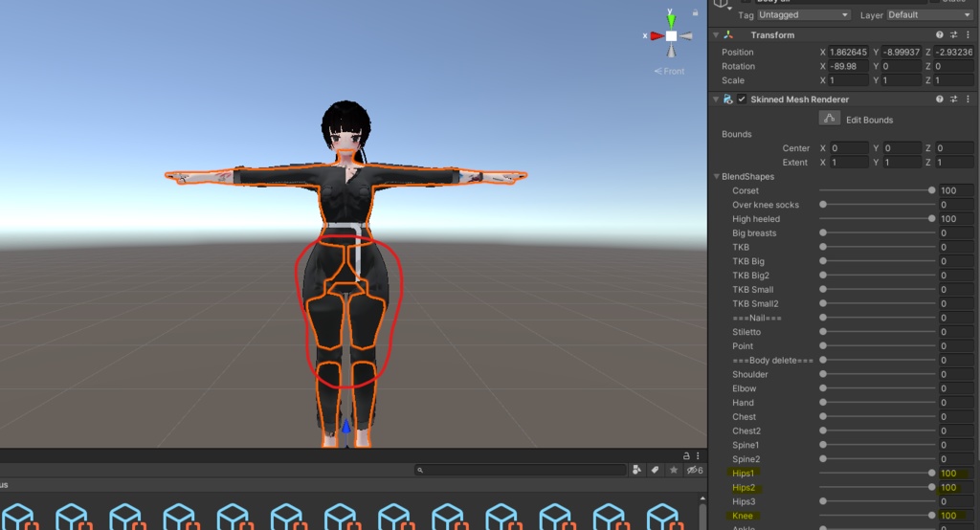Click the Skinned Mesh Renderer component icon

coord(728,99)
